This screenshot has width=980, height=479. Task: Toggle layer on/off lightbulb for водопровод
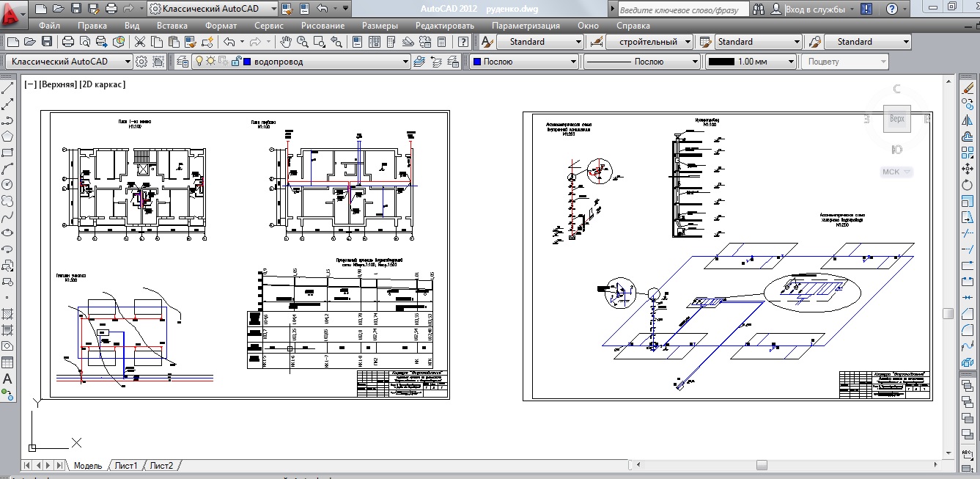pos(199,62)
